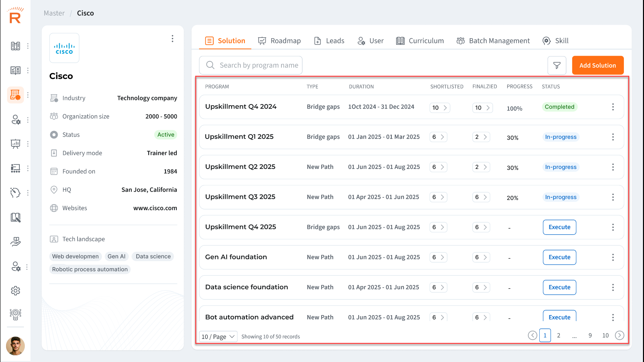Viewport: 644px width, 362px height.
Task: Execute the Gen AI foundation program
Action: pos(559,257)
